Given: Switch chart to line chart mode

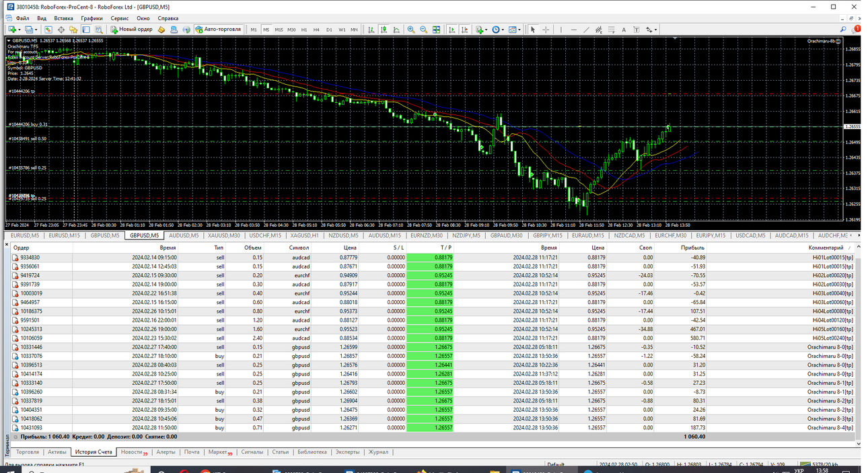Looking at the screenshot, I should point(396,30).
